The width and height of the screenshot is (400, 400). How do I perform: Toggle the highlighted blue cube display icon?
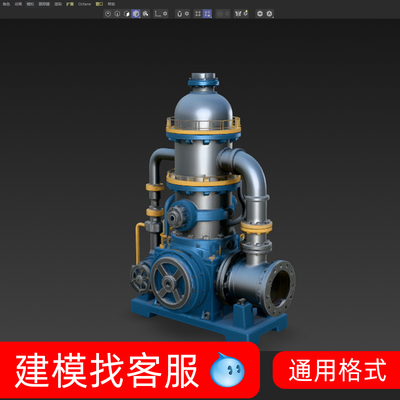136,14
